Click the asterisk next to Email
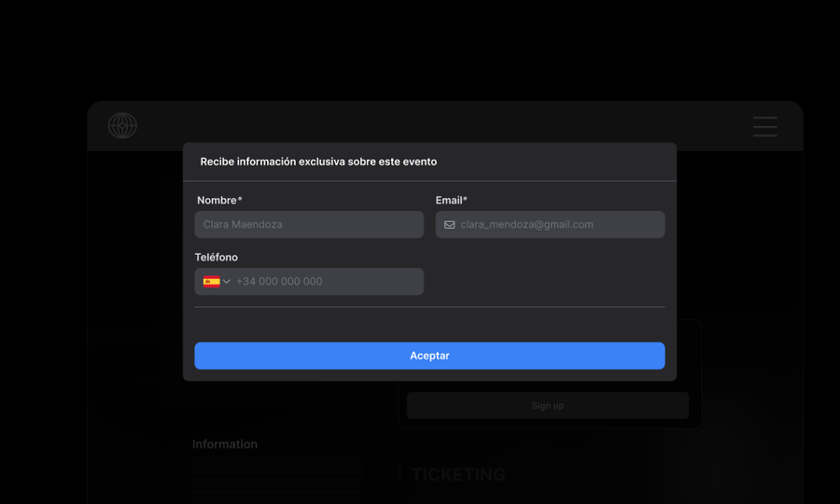Image resolution: width=840 pixels, height=504 pixels. 465,199
